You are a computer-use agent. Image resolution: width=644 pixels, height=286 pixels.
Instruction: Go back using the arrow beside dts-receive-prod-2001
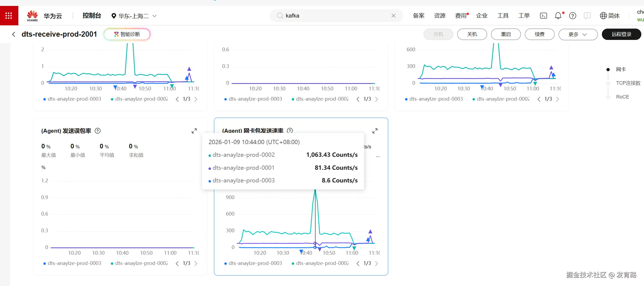click(14, 34)
